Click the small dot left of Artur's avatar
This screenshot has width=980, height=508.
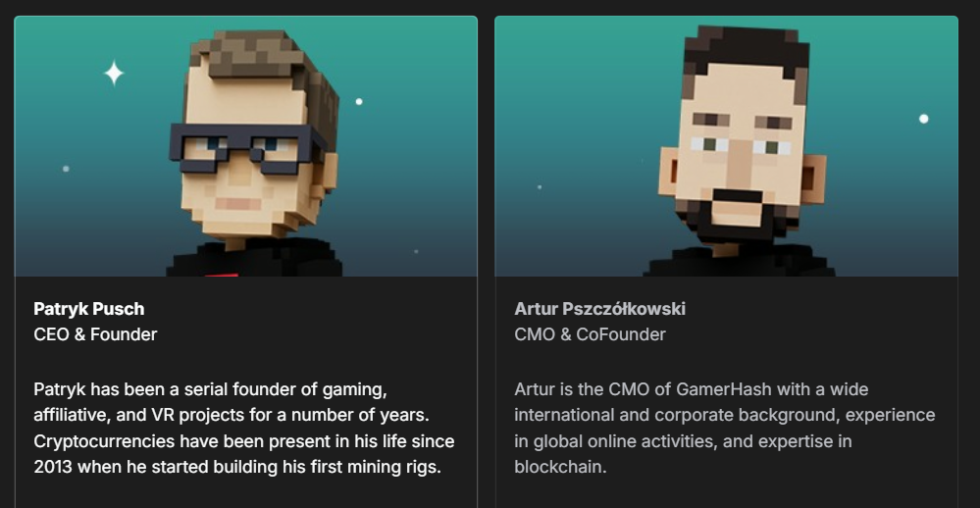(x=539, y=186)
